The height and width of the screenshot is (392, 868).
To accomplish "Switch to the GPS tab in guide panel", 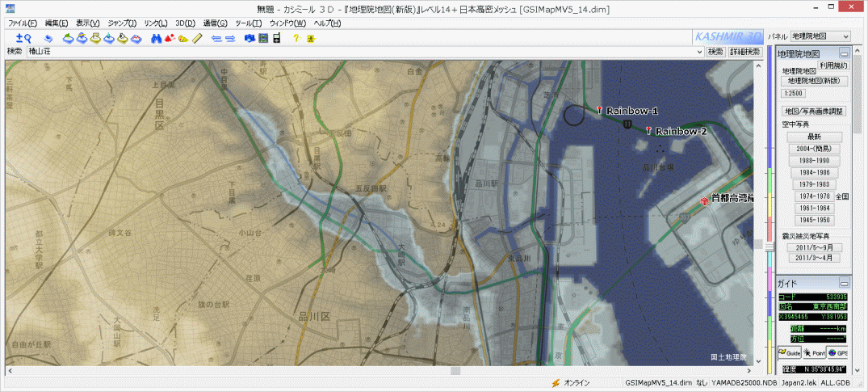I will coord(837,353).
